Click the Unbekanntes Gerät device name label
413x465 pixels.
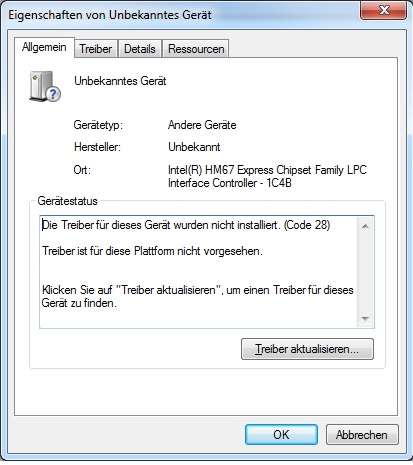(120, 81)
